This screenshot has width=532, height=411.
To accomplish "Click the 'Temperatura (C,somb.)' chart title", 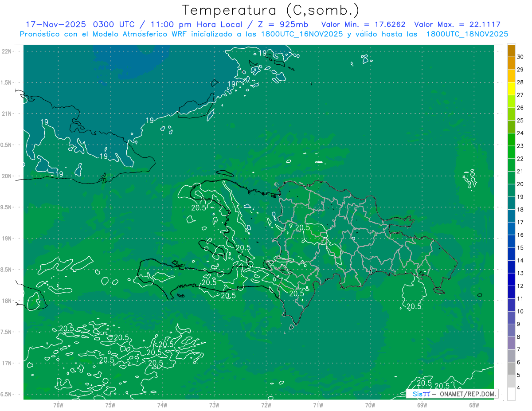I will click(x=271, y=10).
